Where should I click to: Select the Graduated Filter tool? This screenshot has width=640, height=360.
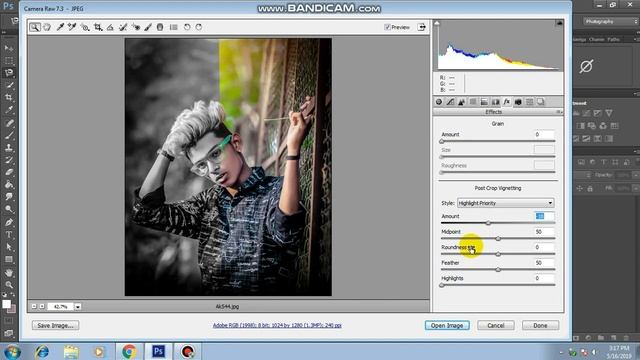pos(160,27)
